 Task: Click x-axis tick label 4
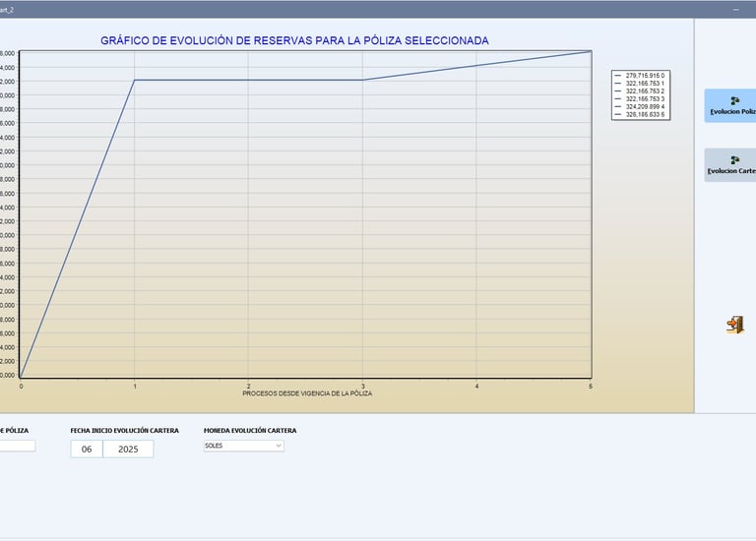tap(476, 387)
